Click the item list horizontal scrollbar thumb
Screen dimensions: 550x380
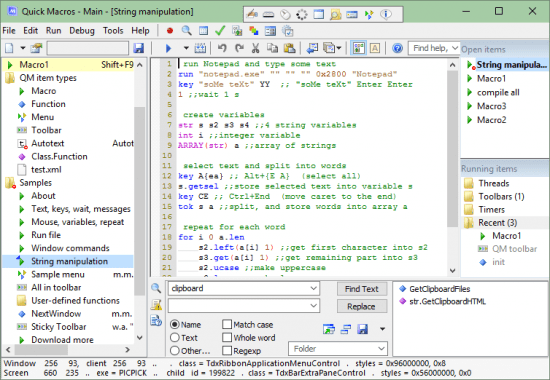point(41,349)
